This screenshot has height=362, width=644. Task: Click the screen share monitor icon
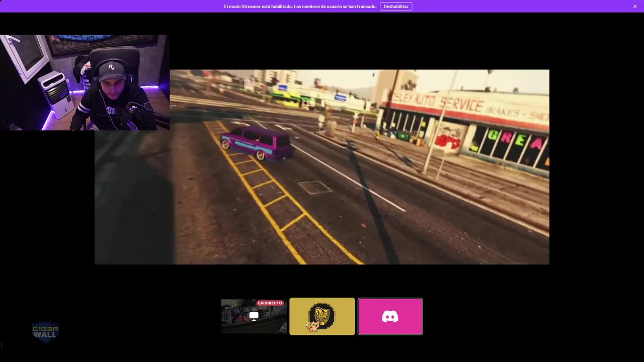[254, 316]
